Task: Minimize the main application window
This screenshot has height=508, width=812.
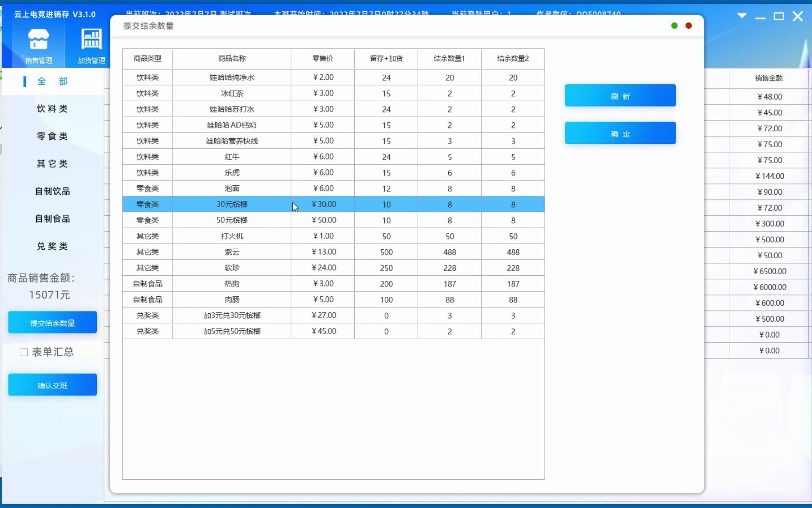Action: (760, 17)
